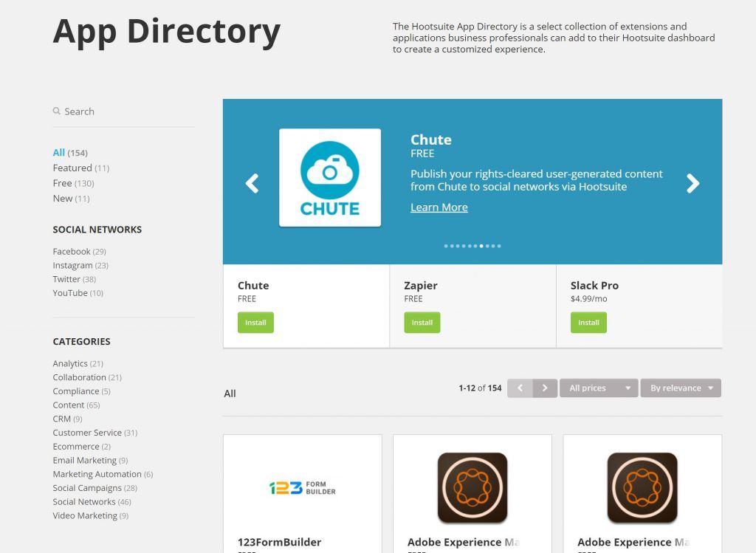Click the Chute logo in the banner
This screenshot has width=756, height=553.
click(330, 177)
